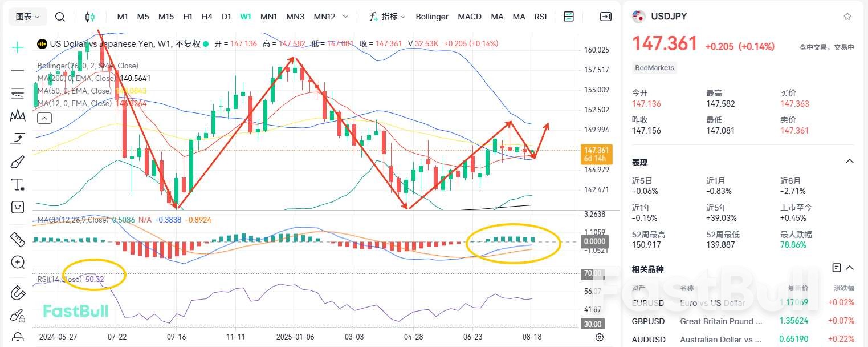Open the 图表 chart type dropdown
Viewport: 868px width, 347px height.
[x=27, y=17]
